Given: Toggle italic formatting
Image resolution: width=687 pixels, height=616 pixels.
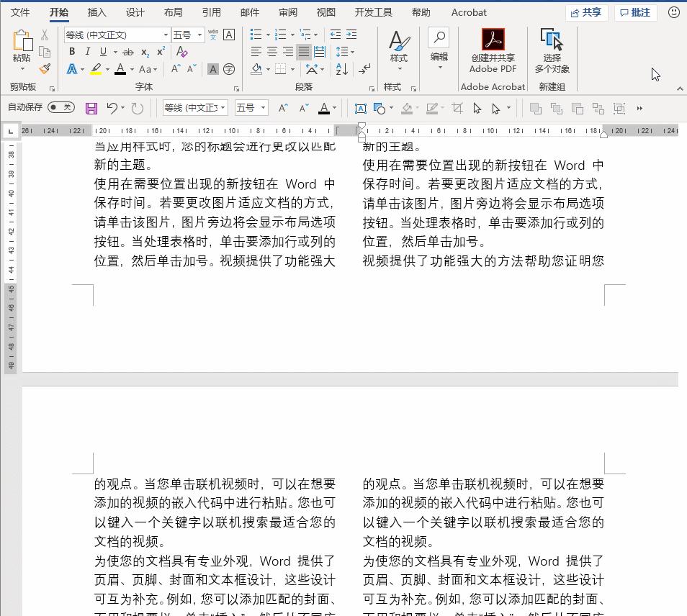Looking at the screenshot, I should click(x=87, y=52).
